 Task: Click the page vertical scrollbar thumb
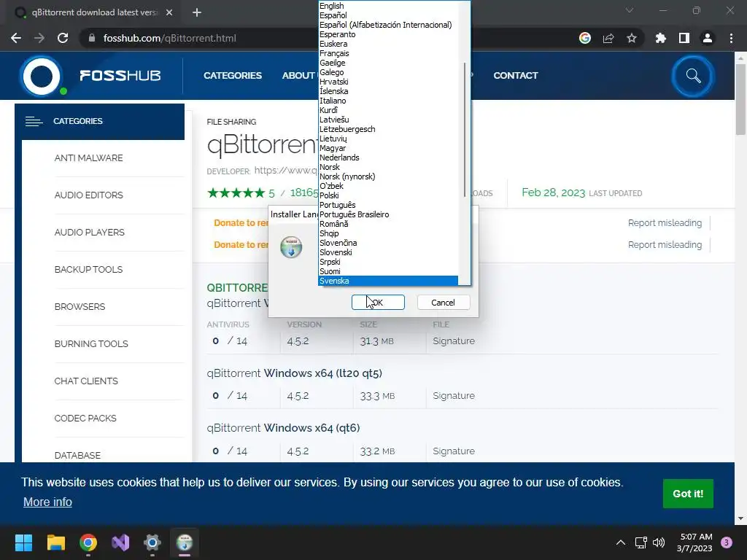(x=740, y=99)
